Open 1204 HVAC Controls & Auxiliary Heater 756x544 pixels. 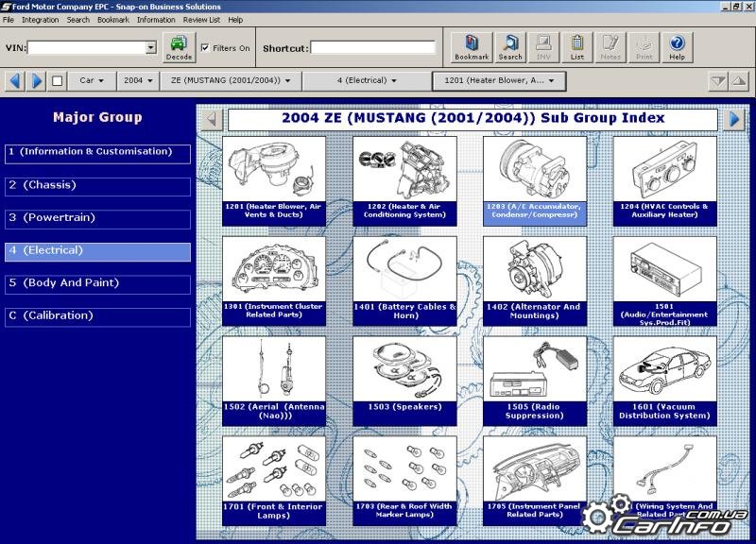pyautogui.click(x=665, y=181)
